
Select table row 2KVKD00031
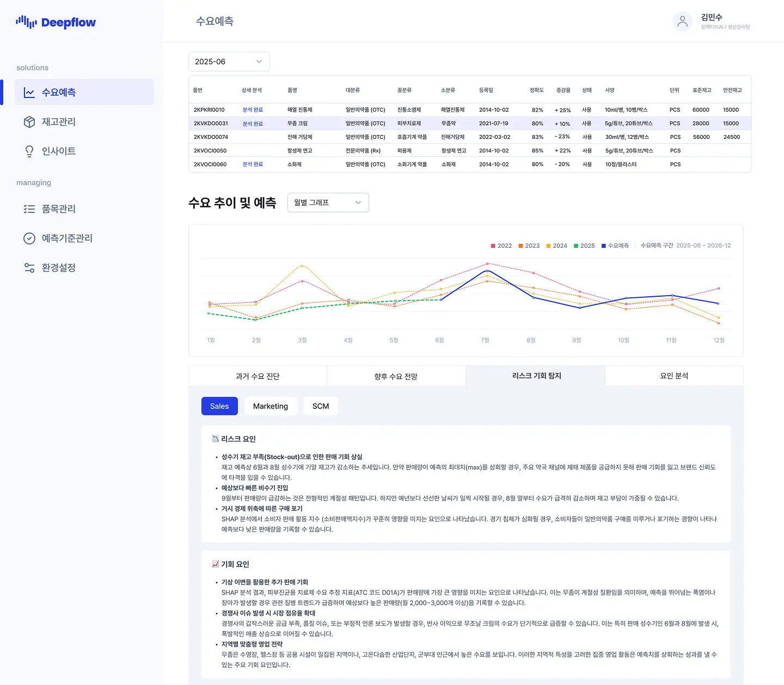pos(470,124)
